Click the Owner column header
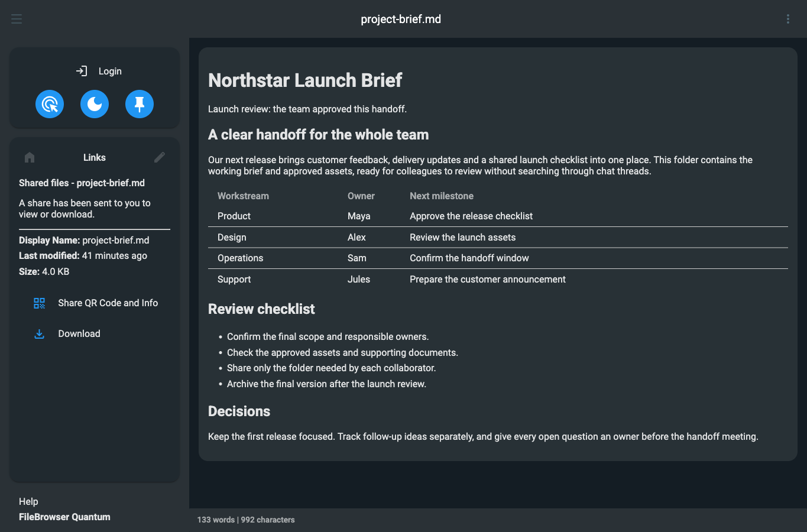This screenshot has height=532, width=807. (361, 196)
